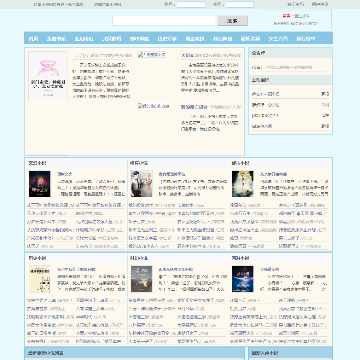The height and width of the screenshot is (360, 360).
Task: Focus the first login field in the header strip
Action: pos(191,5)
